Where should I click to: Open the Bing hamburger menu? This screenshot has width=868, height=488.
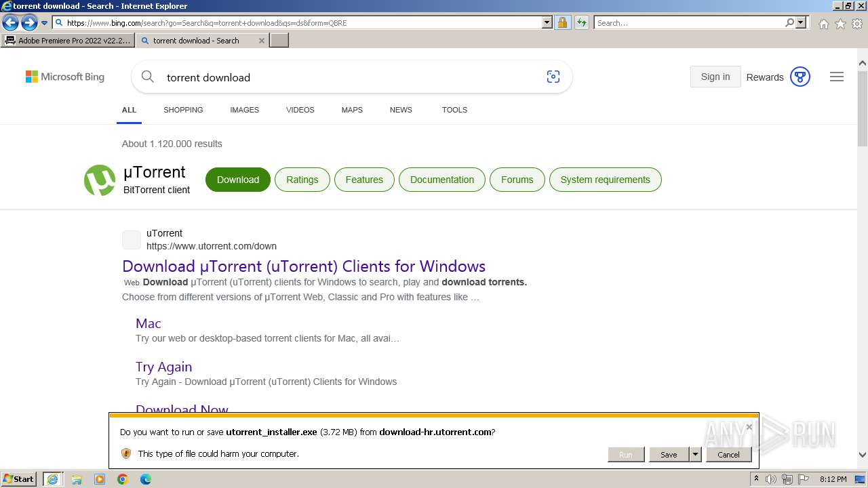(x=837, y=77)
